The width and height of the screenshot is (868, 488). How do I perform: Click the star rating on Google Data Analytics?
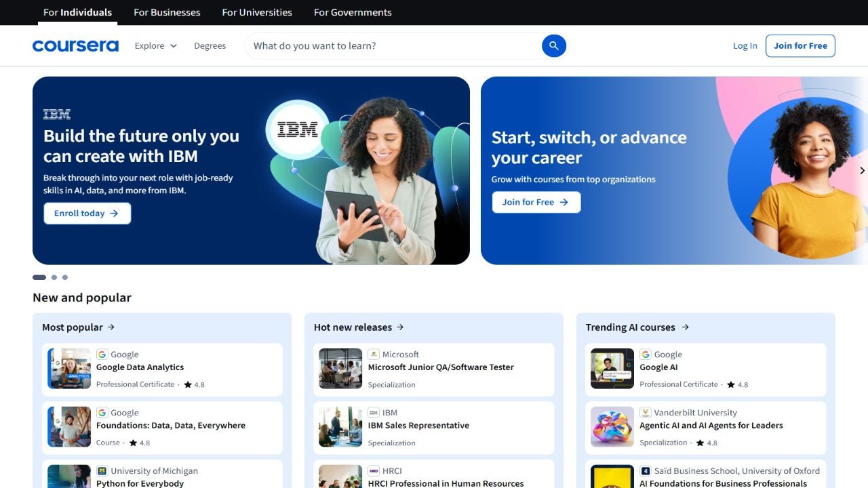194,384
